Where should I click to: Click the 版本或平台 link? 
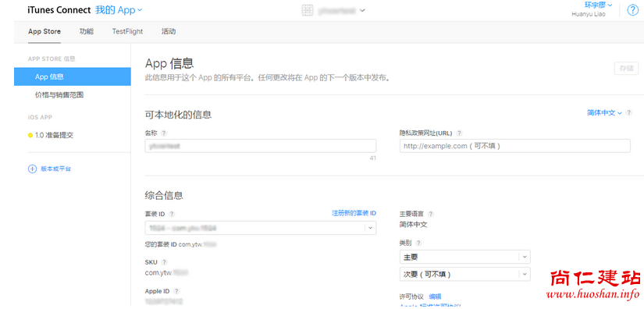coord(56,169)
